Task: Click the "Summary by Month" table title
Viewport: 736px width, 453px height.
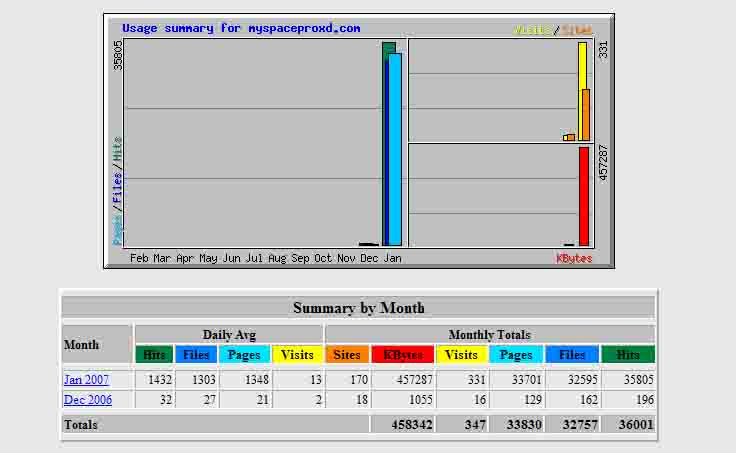Action: [358, 308]
